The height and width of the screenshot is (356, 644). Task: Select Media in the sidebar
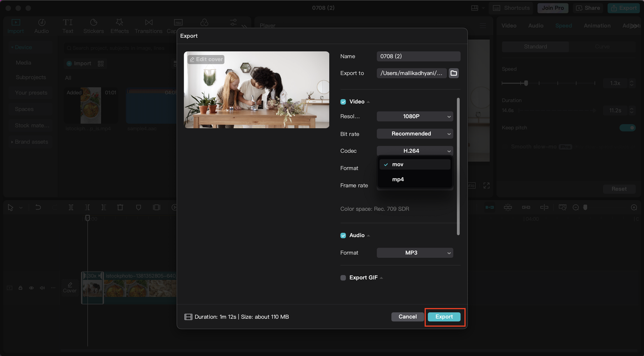tap(24, 63)
